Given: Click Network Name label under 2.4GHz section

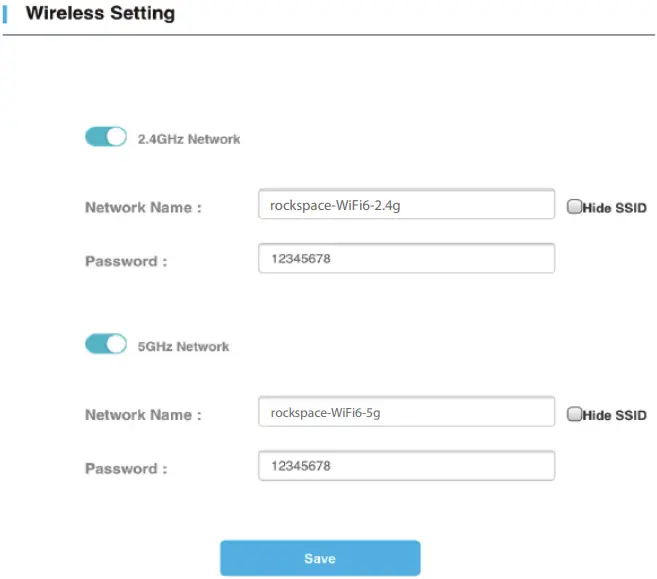Looking at the screenshot, I should click(x=143, y=207).
